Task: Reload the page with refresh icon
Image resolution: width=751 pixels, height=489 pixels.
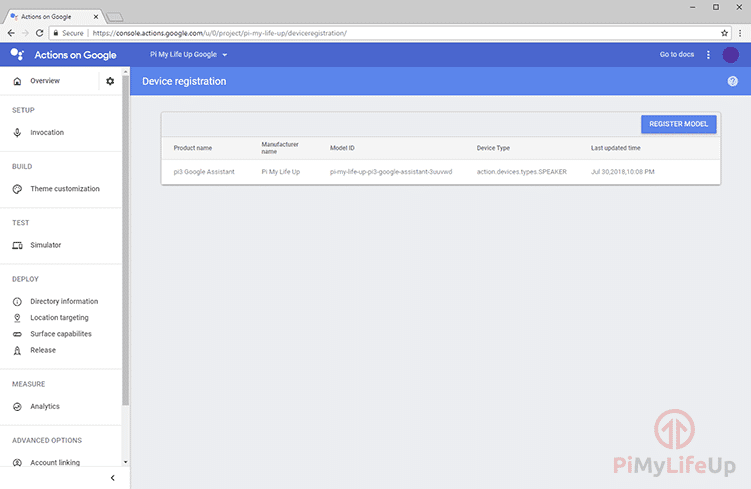Action: (x=40, y=33)
